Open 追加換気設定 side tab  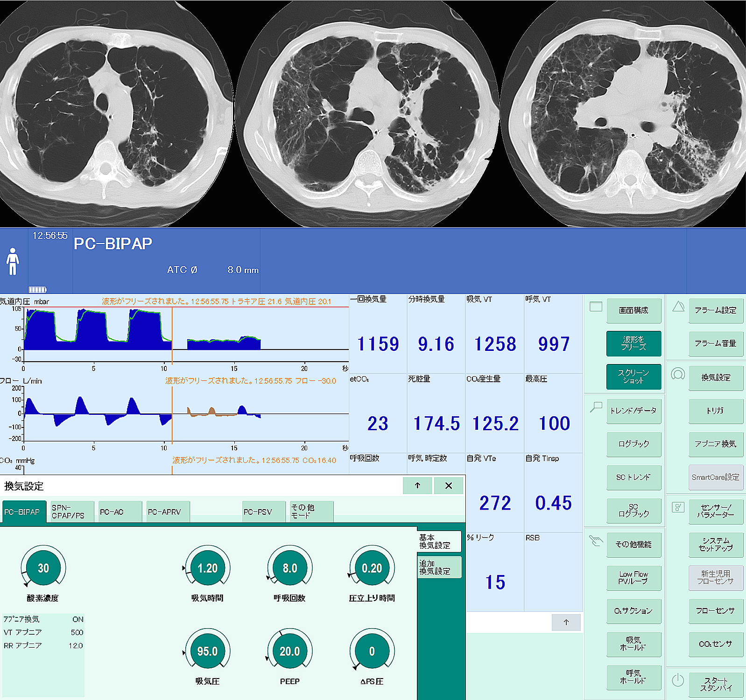pos(439,567)
